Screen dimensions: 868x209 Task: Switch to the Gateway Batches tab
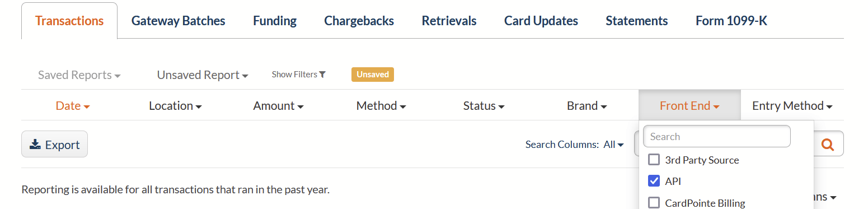[179, 21]
